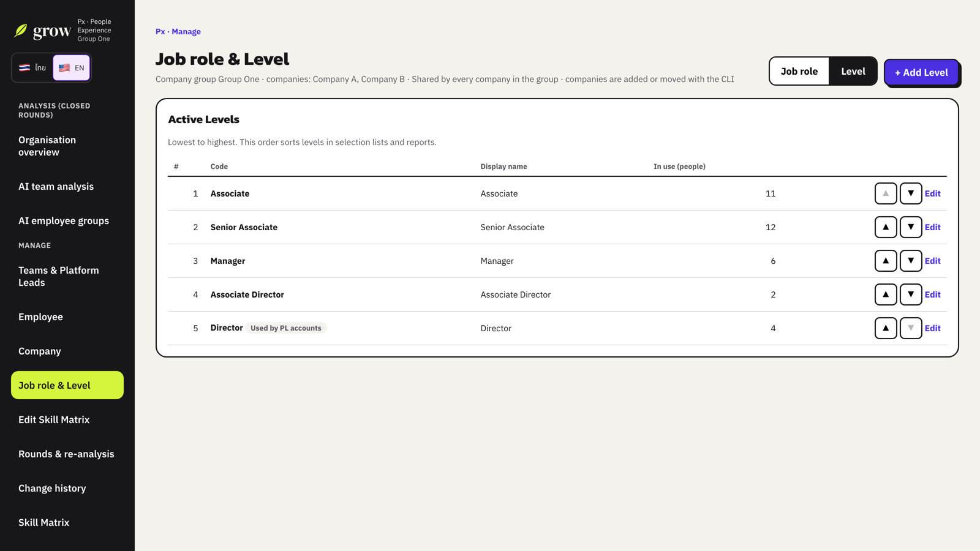Image resolution: width=980 pixels, height=551 pixels.
Task: Switch to the Job role tab
Action: 799,71
